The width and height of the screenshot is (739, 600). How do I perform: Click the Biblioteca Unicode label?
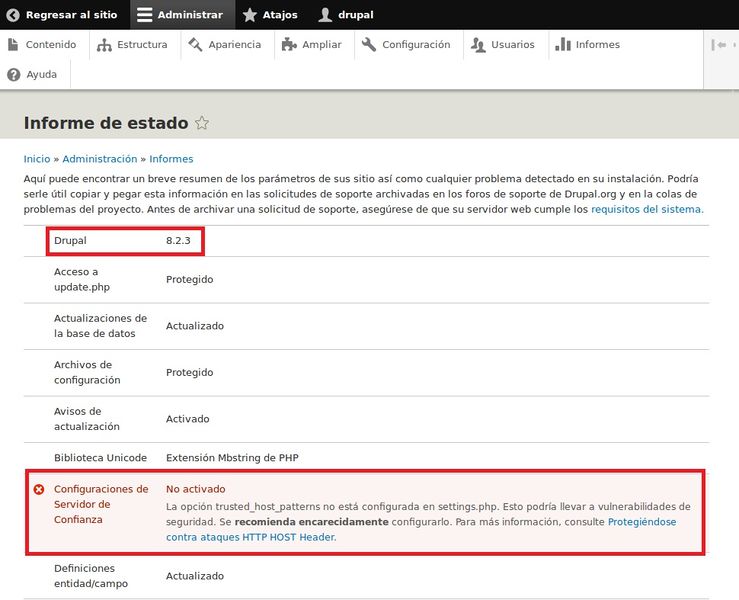click(100, 458)
